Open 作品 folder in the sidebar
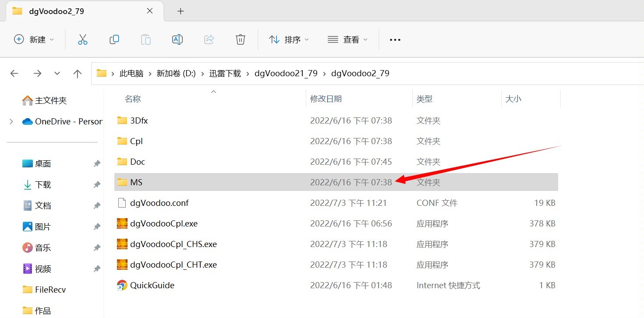644x318 pixels. (37, 311)
